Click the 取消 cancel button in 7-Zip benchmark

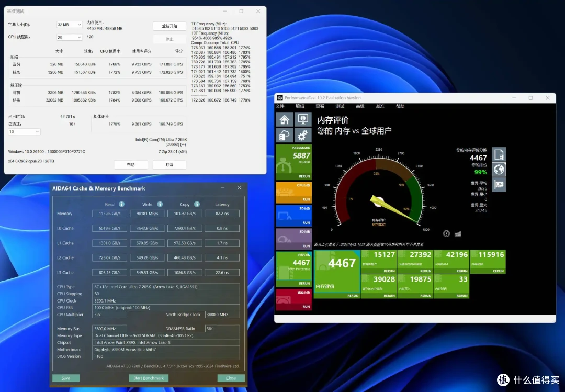point(169,164)
